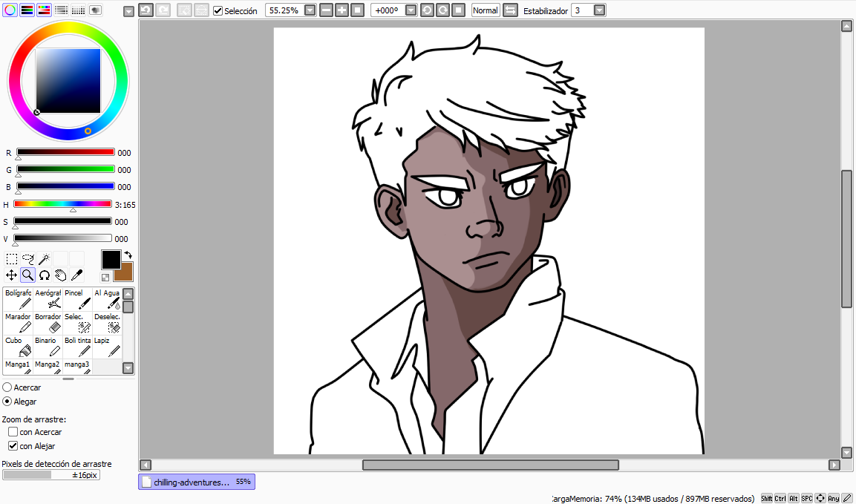
Task: Choose the Cubo bucket tool
Action: click(x=18, y=347)
